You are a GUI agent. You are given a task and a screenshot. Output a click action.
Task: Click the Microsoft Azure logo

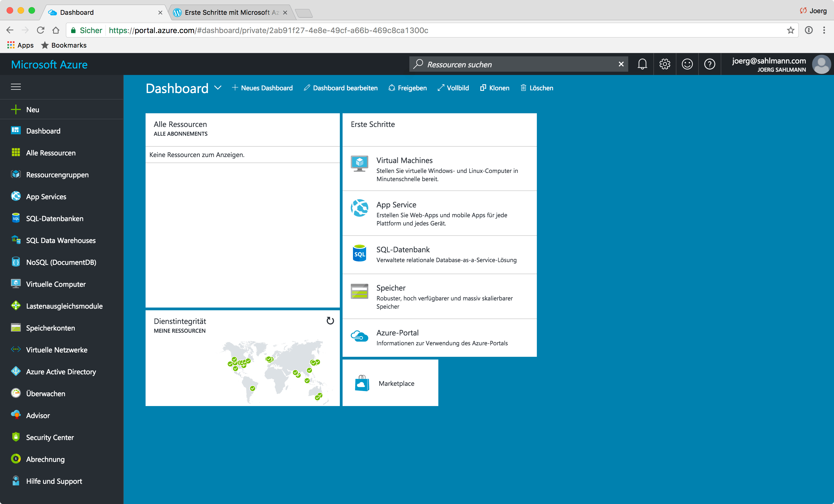pyautogui.click(x=50, y=64)
